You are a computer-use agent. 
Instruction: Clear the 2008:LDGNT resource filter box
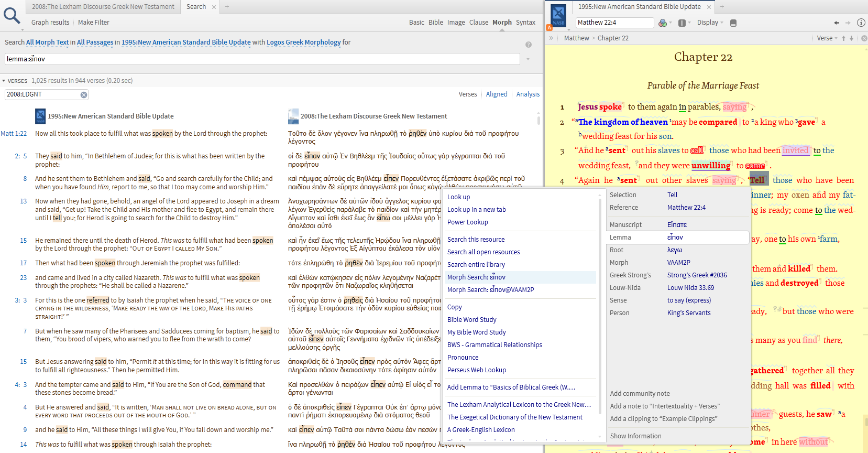coord(83,94)
